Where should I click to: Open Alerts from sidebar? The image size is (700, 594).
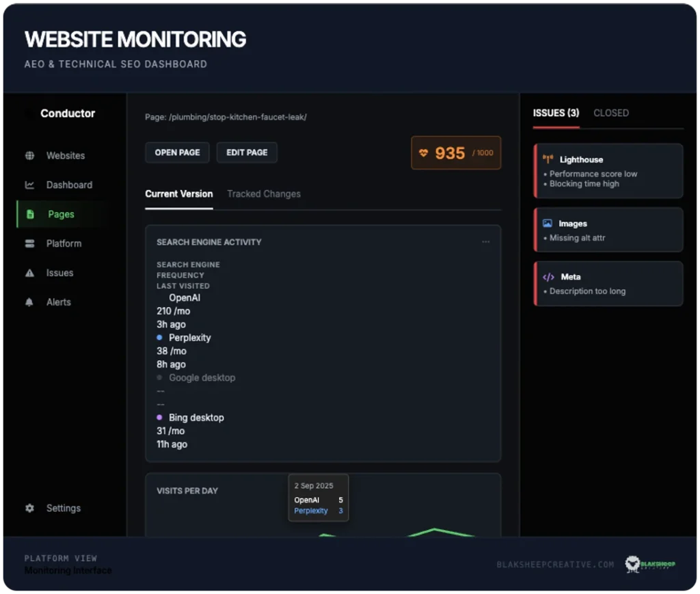[59, 302]
